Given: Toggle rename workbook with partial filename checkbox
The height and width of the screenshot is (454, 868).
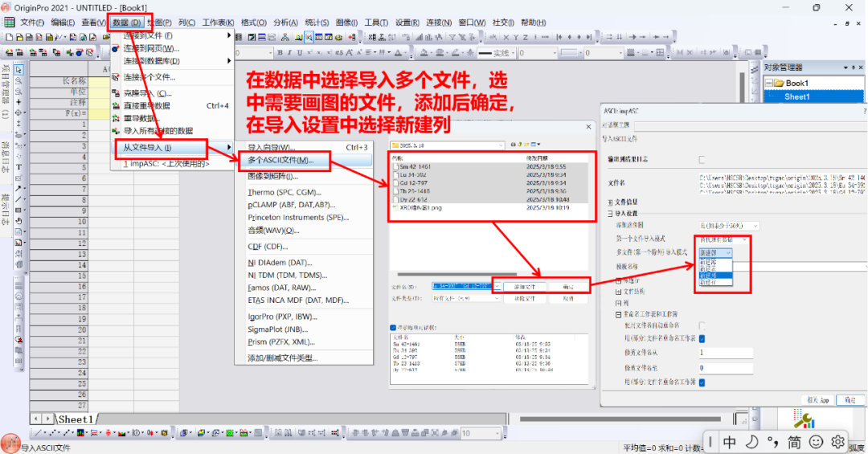Looking at the screenshot, I should coord(702,382).
